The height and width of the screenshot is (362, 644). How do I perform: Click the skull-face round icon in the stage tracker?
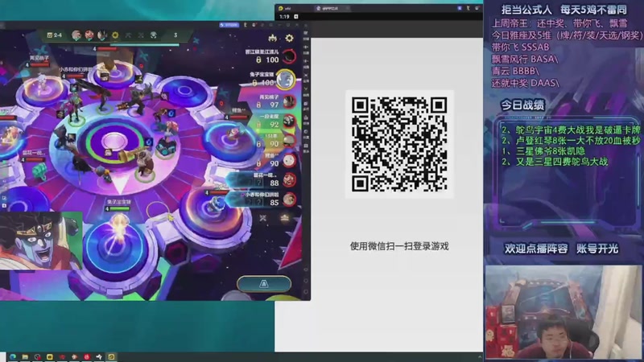click(153, 35)
